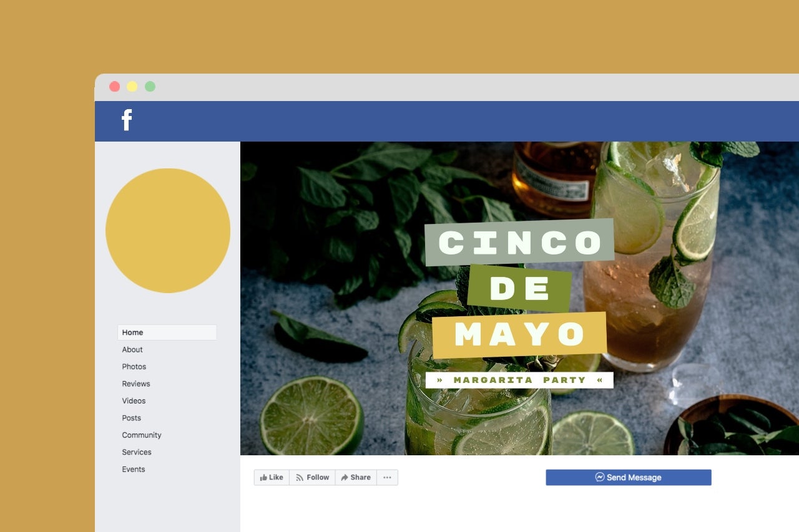Click the Messenger icon inside Send Message button

click(599, 476)
